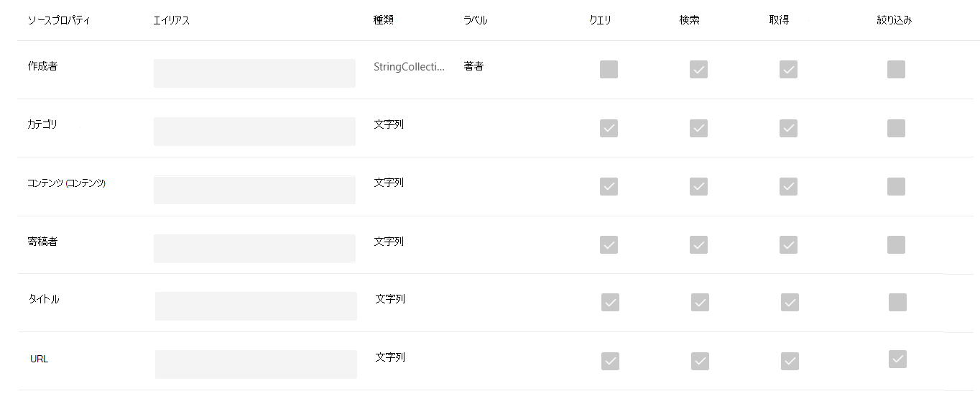
Task: Focus the エイリアス field for タイトル
Action: [x=256, y=306]
